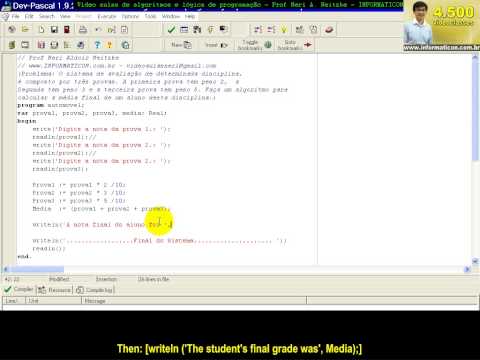Open the Execute menu
The image size is (480, 360).
107,16
